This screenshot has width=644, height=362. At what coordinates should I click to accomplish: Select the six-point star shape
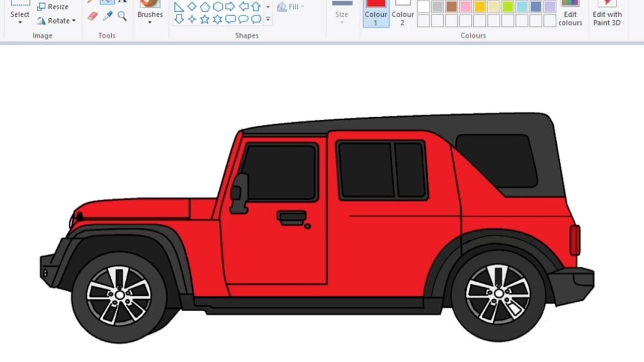click(x=218, y=19)
